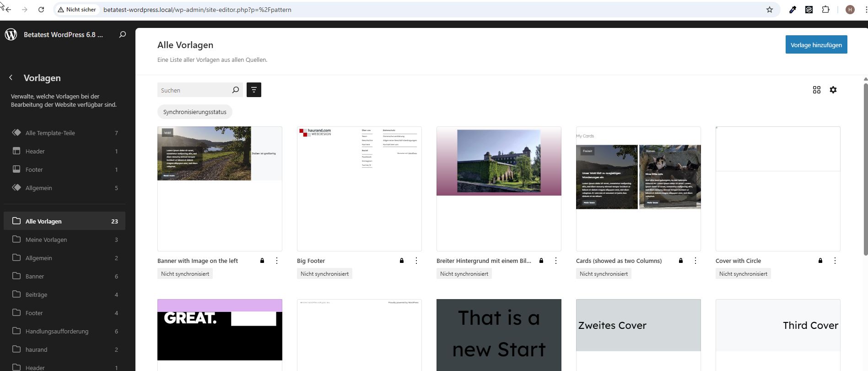Viewport: 868px width, 371px height.
Task: Click lock icon of Cards (showed as two Columns)
Action: [x=681, y=261]
